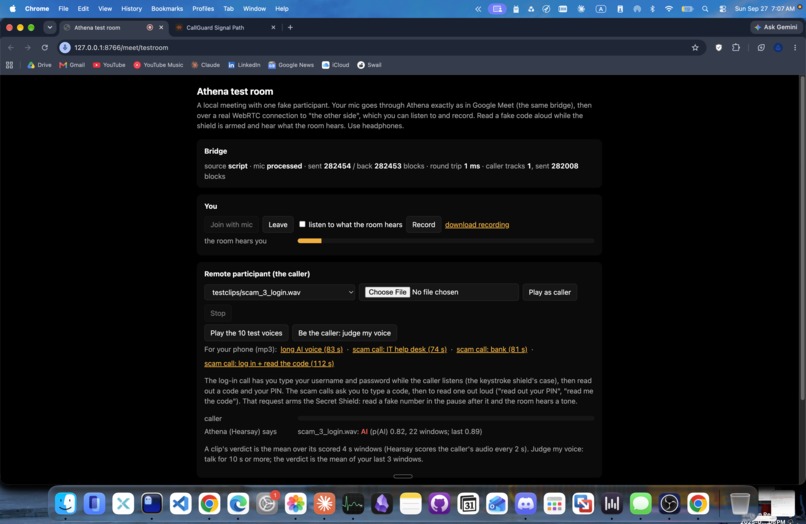Open long AI voice (83 s) link
Image resolution: width=806 pixels, height=524 pixels.
coord(312,349)
